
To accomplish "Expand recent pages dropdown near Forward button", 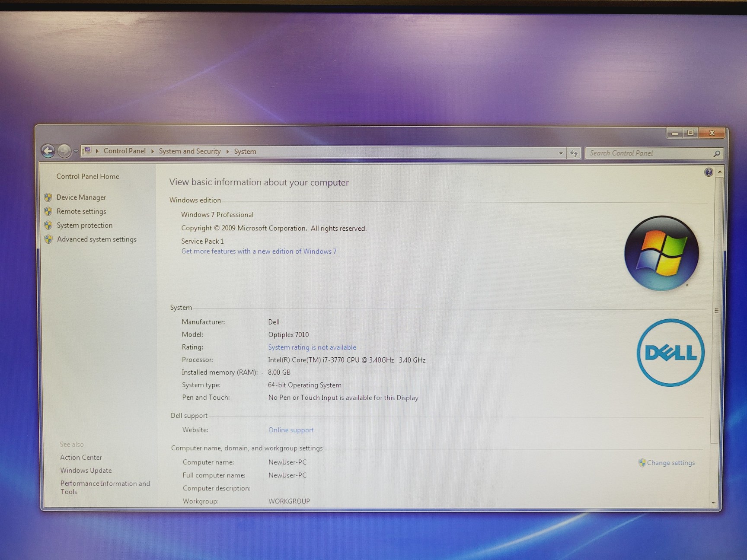I will click(76, 151).
